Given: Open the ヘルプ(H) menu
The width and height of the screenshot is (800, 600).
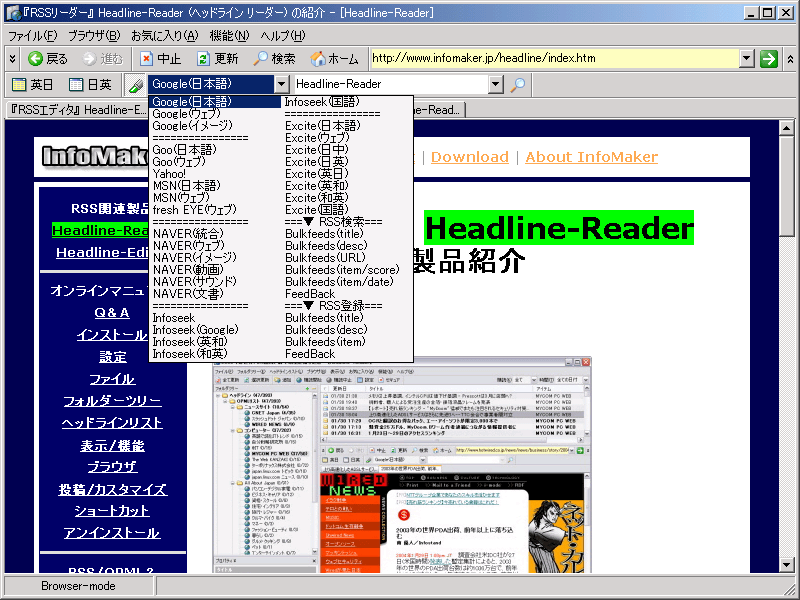Looking at the screenshot, I should point(283,36).
